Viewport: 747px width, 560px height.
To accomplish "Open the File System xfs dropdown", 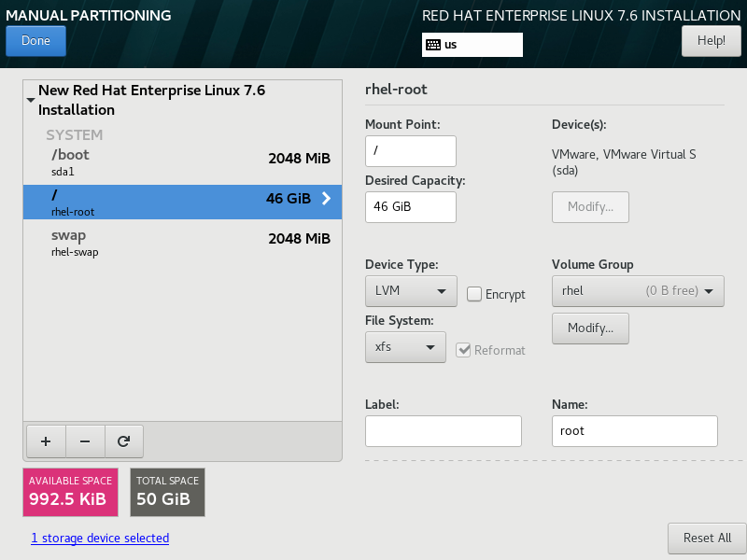I will click(x=405, y=347).
